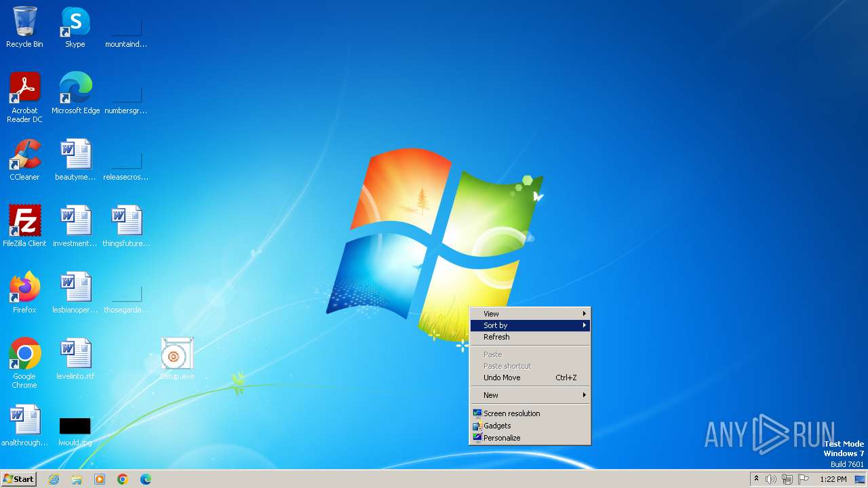Screen dimensions: 868x488
Task: Choose Undo Move from context menu
Action: [x=530, y=378]
